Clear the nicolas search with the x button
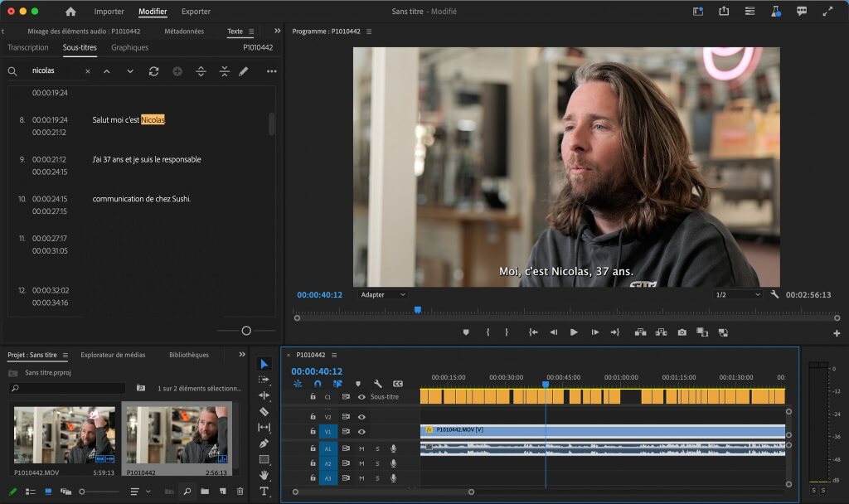The image size is (849, 504). pyautogui.click(x=86, y=71)
